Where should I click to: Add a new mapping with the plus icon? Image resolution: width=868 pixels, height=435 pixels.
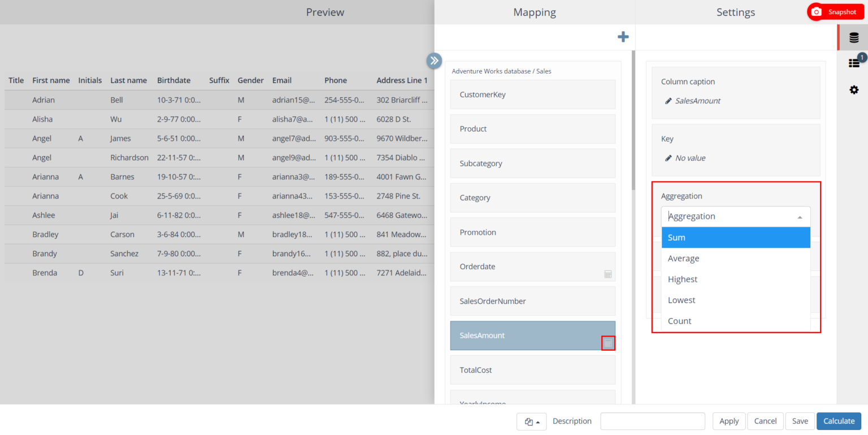point(623,37)
